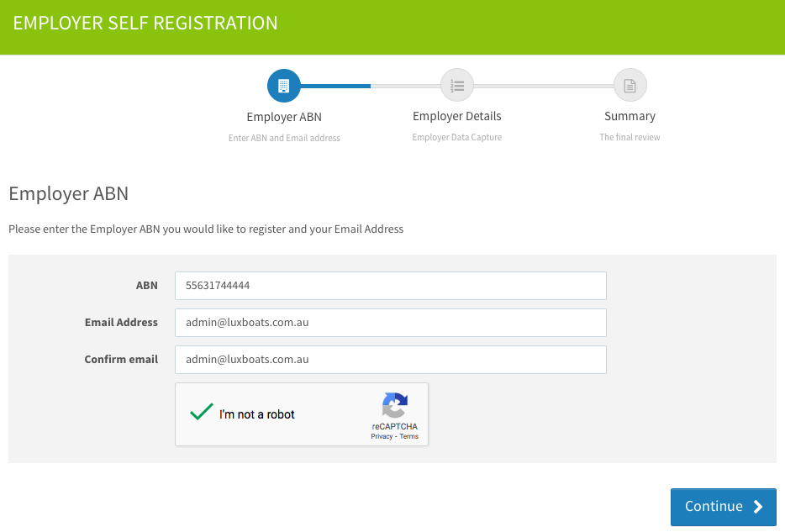Viewport: 785px width, 532px height.
Task: Click the Email Address field label
Action: (121, 322)
